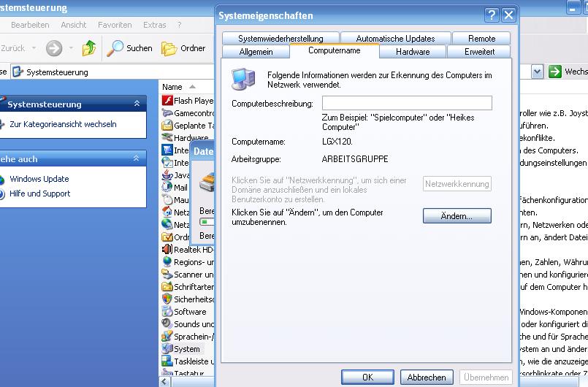Open the Hilfe und Support link
The width and height of the screenshot is (588, 387).
[39, 193]
